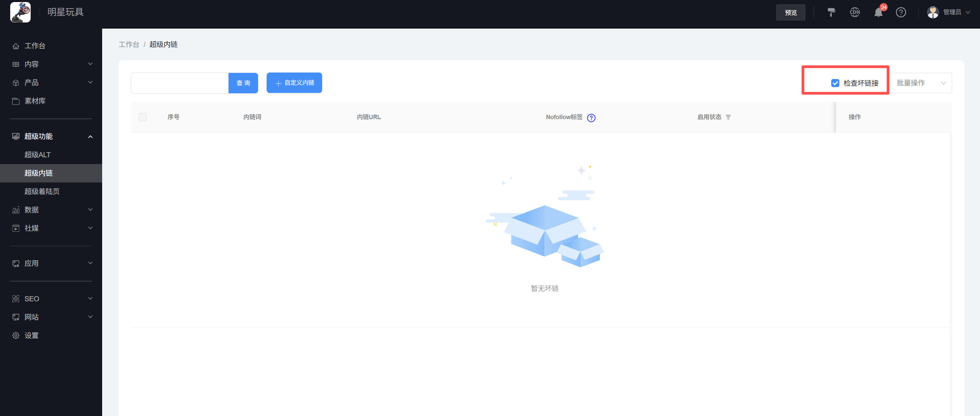Click the 明星玩具 site logo
The height and width of the screenshot is (416, 980).
(20, 12)
